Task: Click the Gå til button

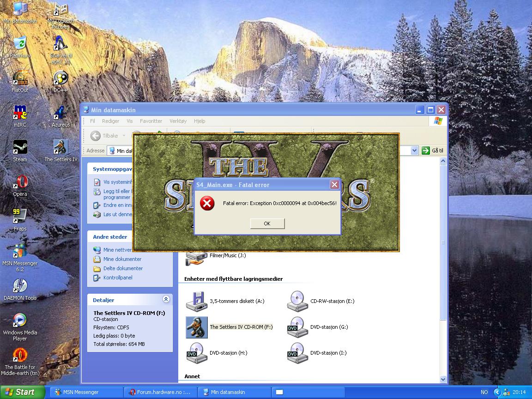Action: tap(432, 150)
